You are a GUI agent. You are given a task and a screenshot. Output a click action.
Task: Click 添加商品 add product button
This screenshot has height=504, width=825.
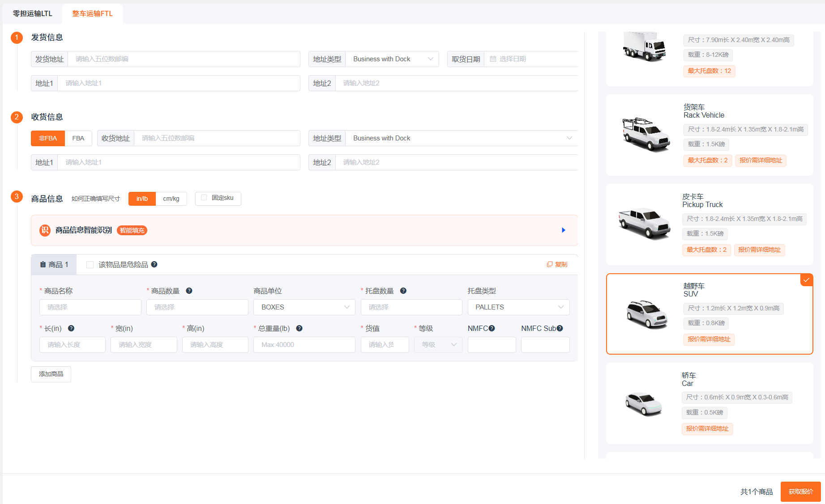[x=51, y=374]
